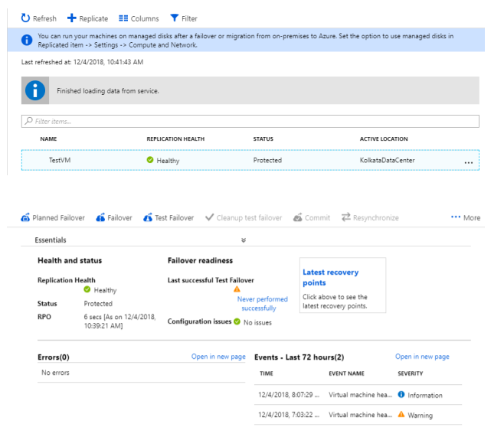Click the Protected status in TestVM row
This screenshot has width=504, height=440.
tap(267, 160)
